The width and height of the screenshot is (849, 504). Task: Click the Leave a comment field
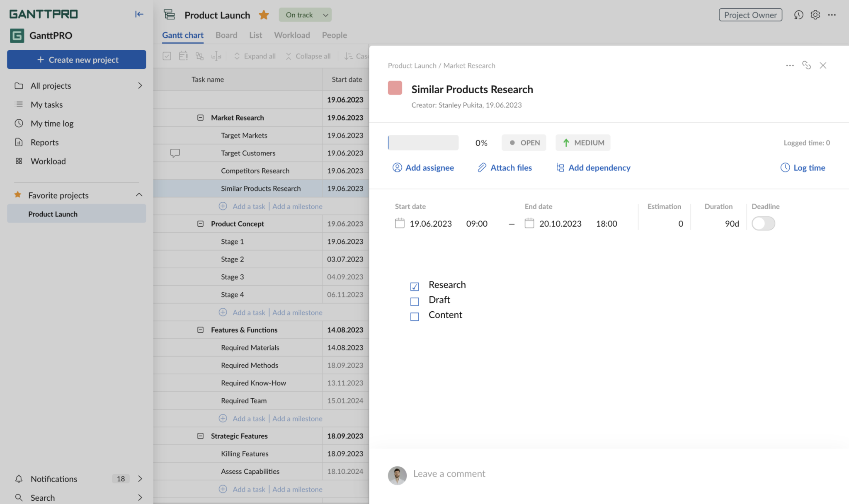tap(449, 474)
